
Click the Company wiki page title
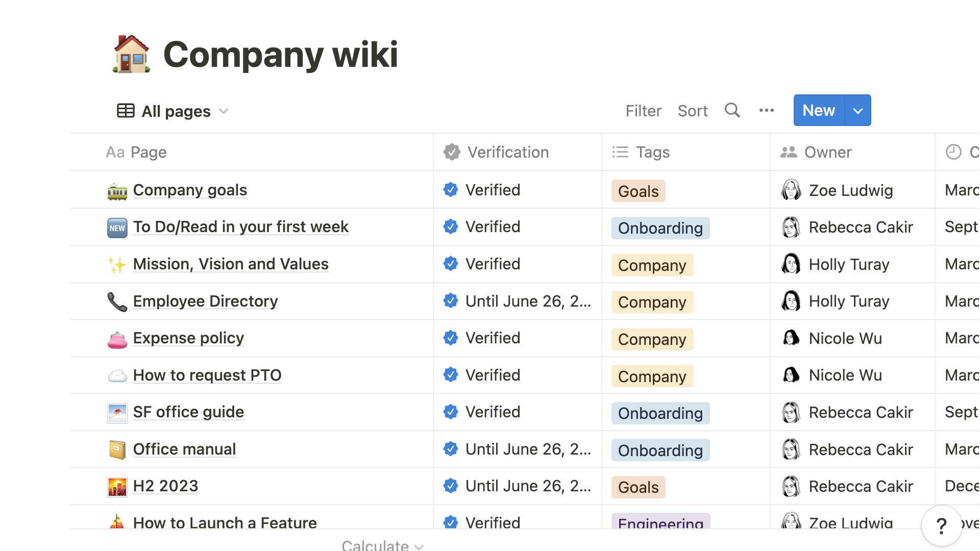pyautogui.click(x=280, y=54)
